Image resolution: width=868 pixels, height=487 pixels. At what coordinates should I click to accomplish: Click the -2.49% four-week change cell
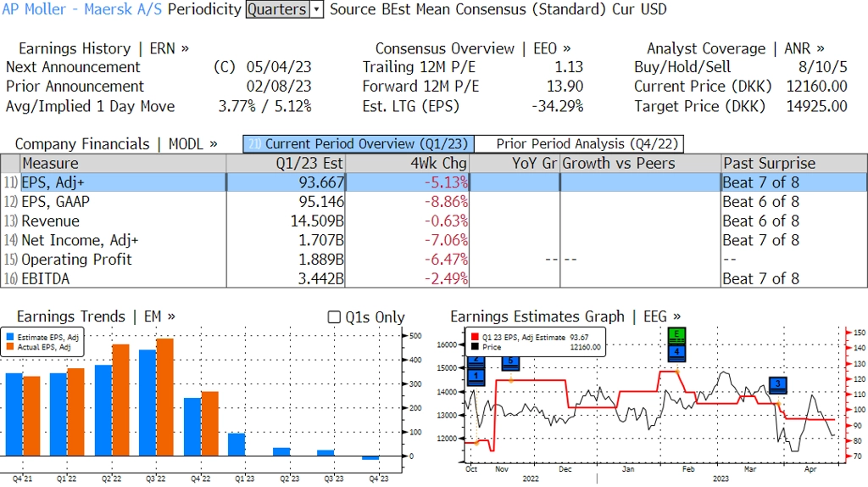[408, 278]
